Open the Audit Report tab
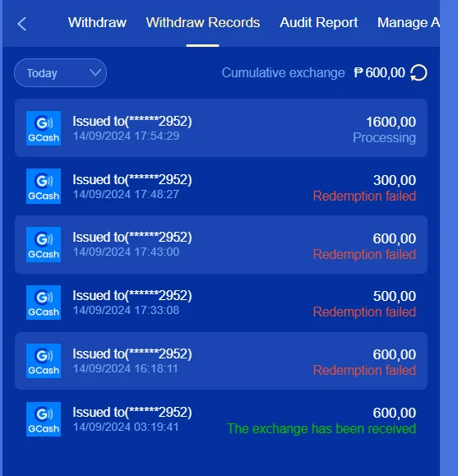458x476 pixels. point(318,22)
